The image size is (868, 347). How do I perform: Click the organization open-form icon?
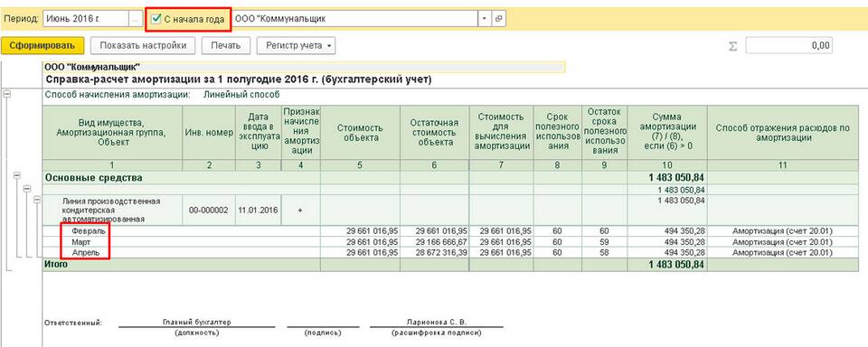click(498, 18)
